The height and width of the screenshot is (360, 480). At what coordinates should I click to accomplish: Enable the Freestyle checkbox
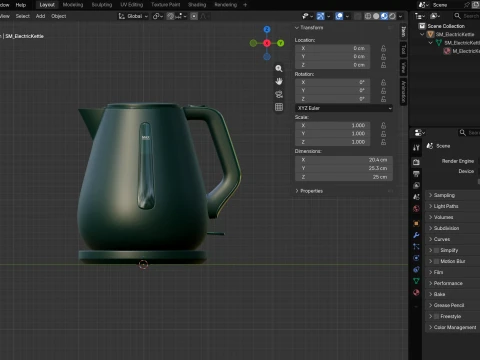(x=436, y=316)
